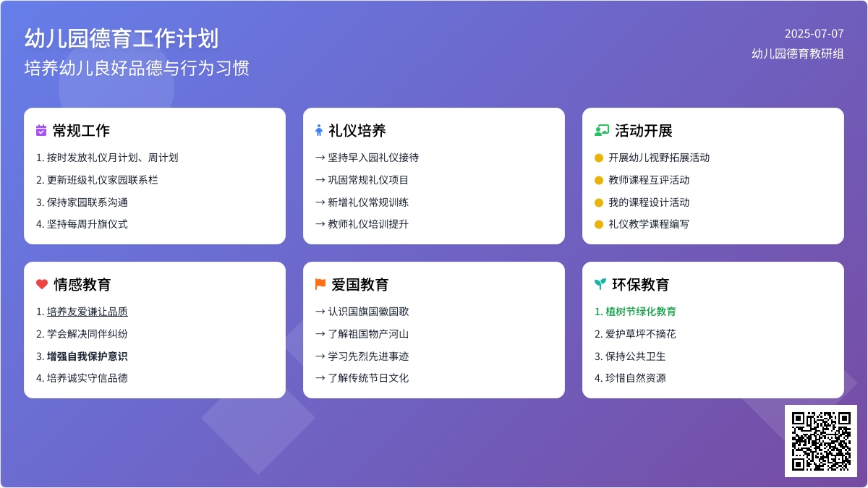The height and width of the screenshot is (488, 868).
Task: Select the text 我的课程设计活动
Action: pyautogui.click(x=649, y=202)
